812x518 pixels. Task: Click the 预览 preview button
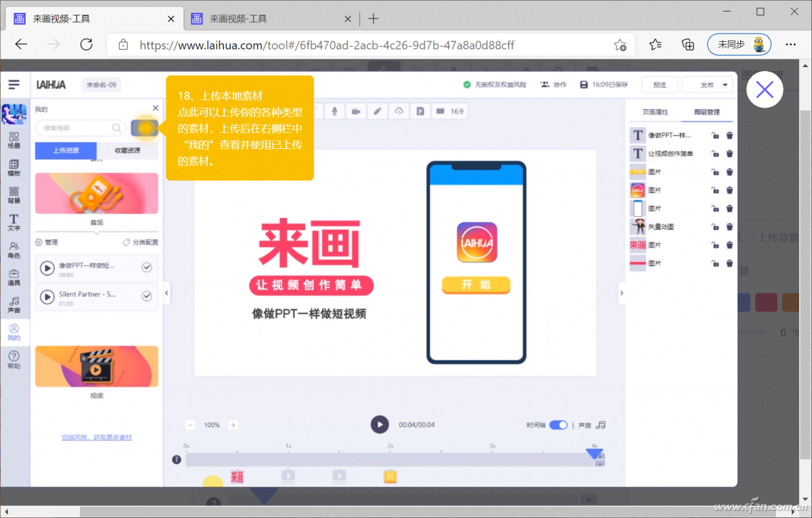point(659,85)
